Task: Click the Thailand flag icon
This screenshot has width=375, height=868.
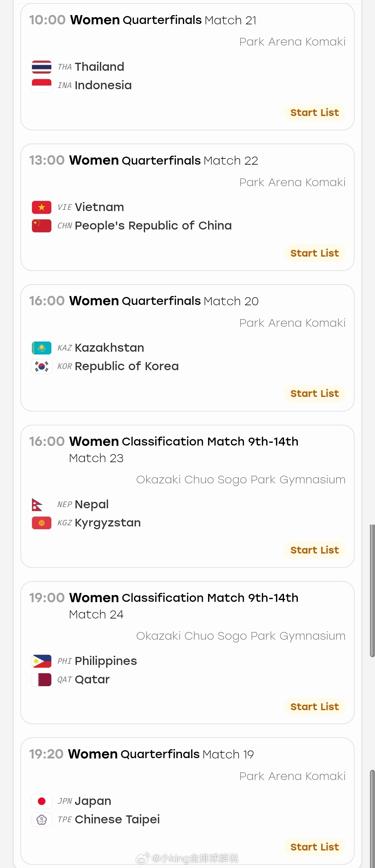Action: (41, 67)
